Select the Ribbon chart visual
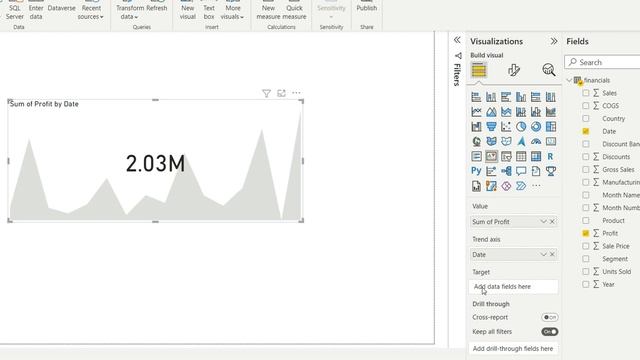 [x=551, y=112]
